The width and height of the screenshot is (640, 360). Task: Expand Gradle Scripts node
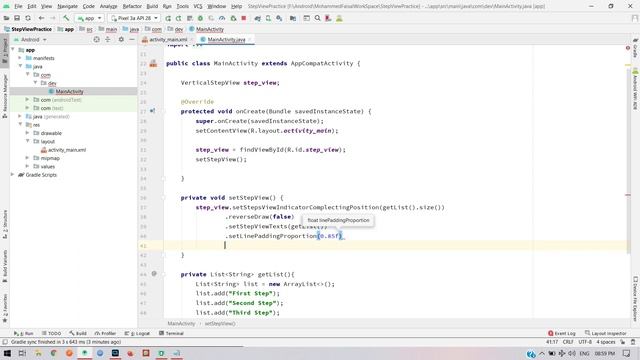point(13,175)
